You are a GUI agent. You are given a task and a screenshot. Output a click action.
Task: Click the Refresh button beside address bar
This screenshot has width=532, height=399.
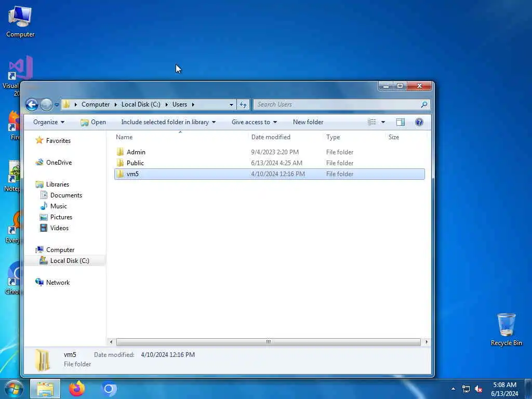[x=243, y=104]
